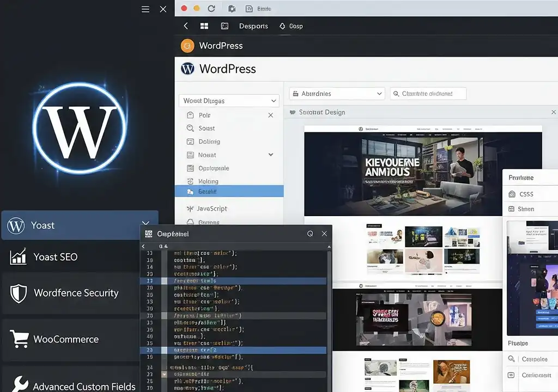Click the Sorast search icon in sidebar
This screenshot has width=558, height=392.
point(190,128)
